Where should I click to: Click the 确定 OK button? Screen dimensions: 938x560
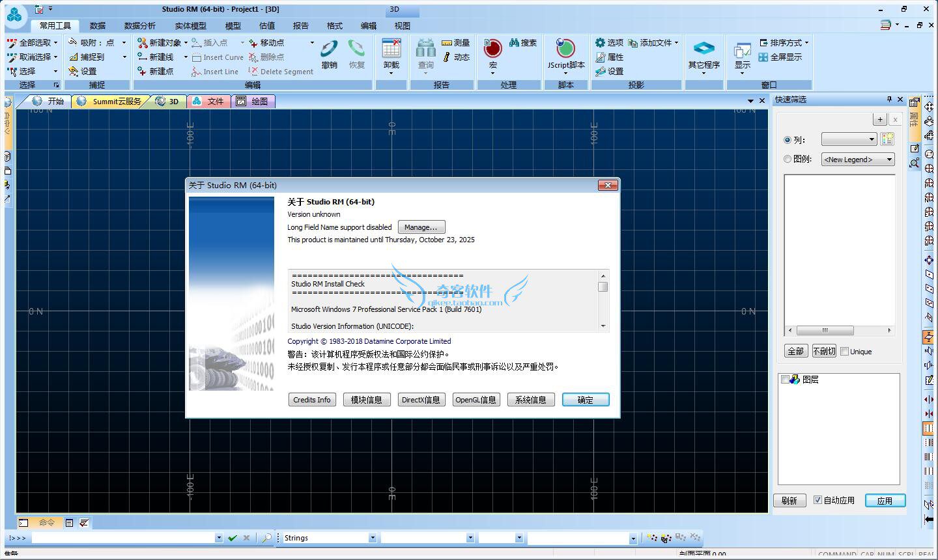click(x=586, y=400)
